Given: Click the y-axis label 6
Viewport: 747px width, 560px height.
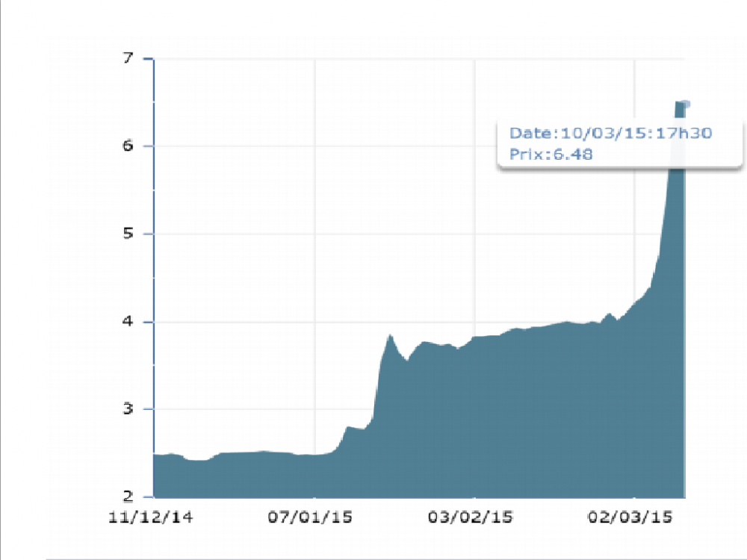Looking at the screenshot, I should [128, 146].
